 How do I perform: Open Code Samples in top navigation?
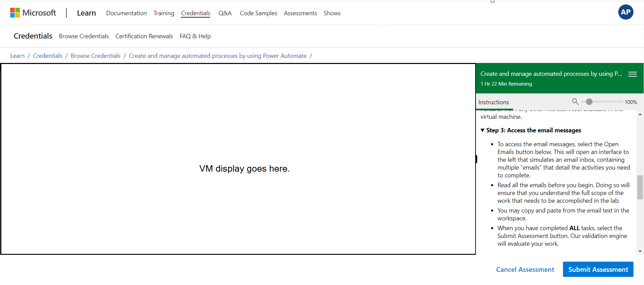[x=259, y=13]
